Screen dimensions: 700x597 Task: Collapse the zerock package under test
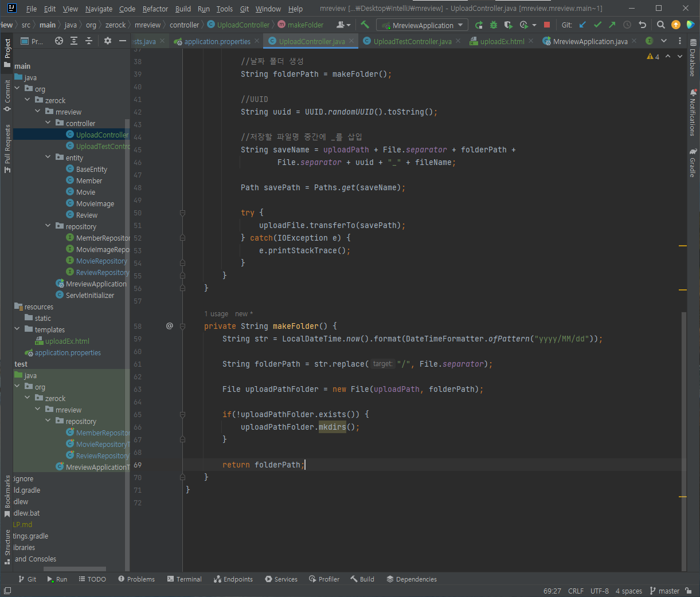click(28, 398)
